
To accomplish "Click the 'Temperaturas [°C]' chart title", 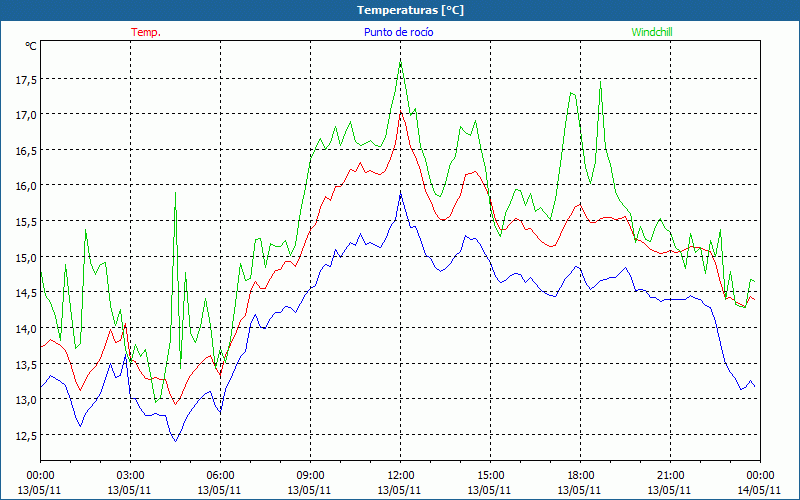I will pos(410,10).
